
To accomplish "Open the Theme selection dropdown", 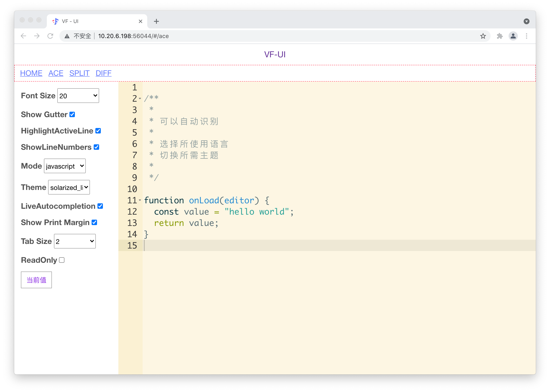I will (x=69, y=187).
